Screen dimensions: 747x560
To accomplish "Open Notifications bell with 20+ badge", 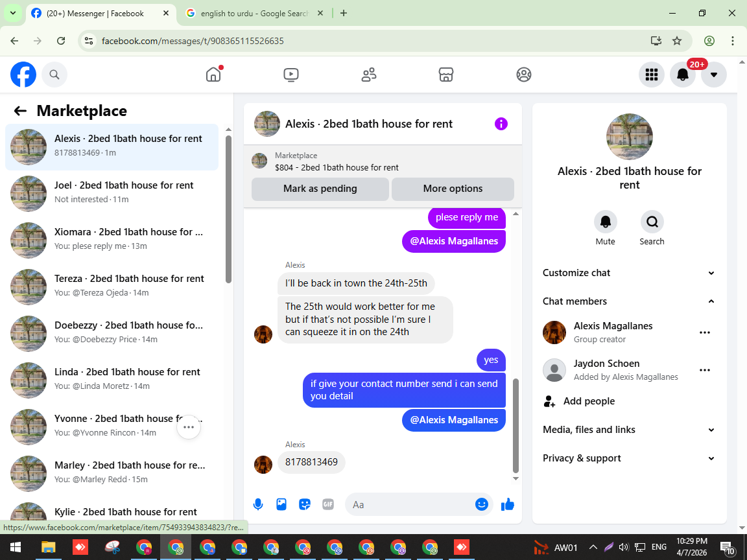I will click(683, 75).
